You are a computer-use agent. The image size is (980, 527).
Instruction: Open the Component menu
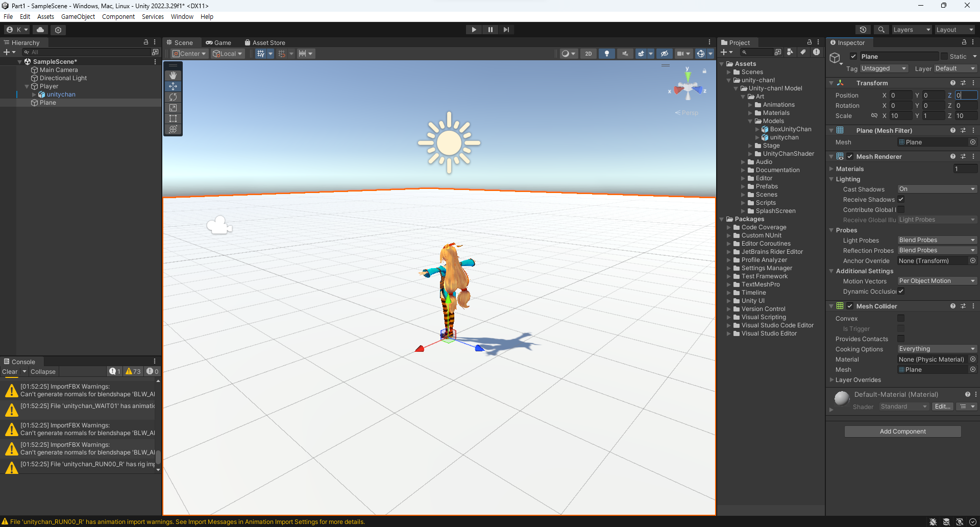[x=118, y=16]
